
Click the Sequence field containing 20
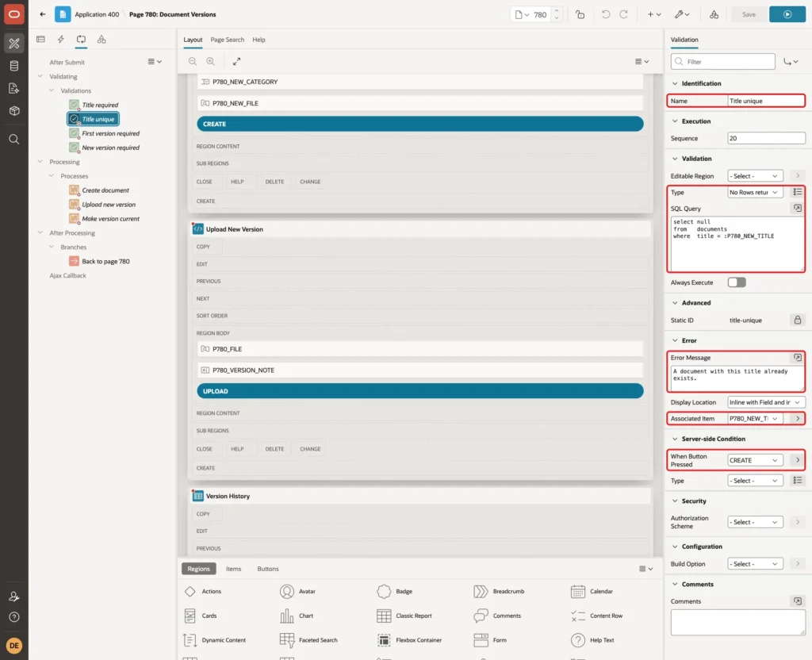[766, 138]
